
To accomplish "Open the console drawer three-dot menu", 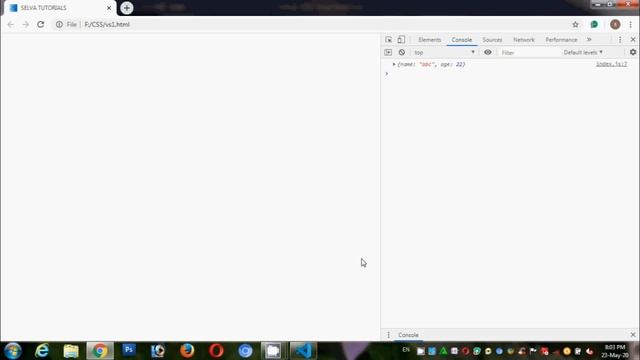I will [388, 335].
